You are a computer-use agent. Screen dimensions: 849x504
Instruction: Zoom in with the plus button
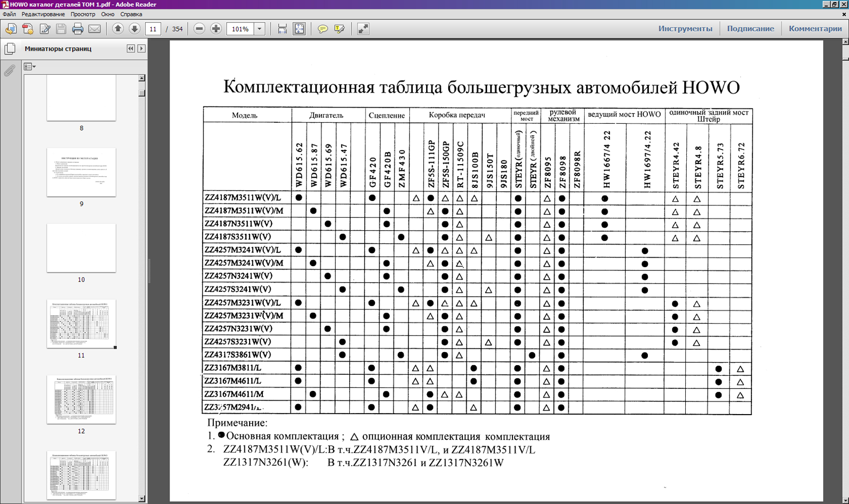tap(216, 29)
